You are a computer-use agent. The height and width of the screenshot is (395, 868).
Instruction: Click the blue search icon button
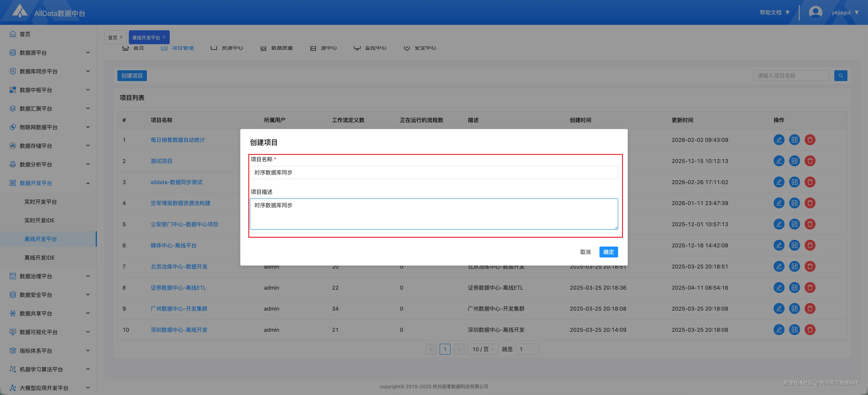point(840,75)
